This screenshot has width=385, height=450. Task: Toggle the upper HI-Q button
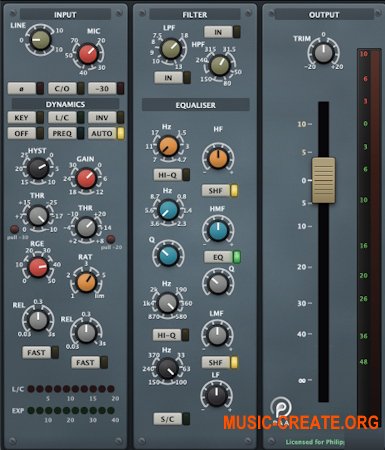pos(172,175)
